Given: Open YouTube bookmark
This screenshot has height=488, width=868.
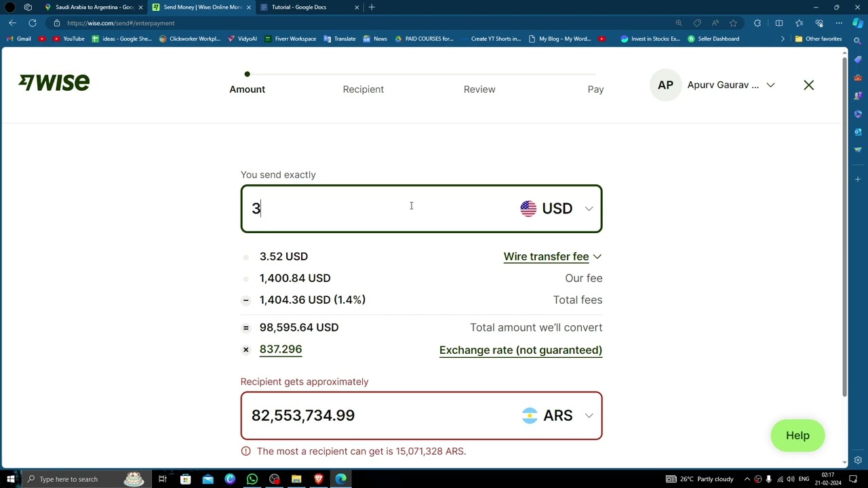Looking at the screenshot, I should click(x=68, y=39).
